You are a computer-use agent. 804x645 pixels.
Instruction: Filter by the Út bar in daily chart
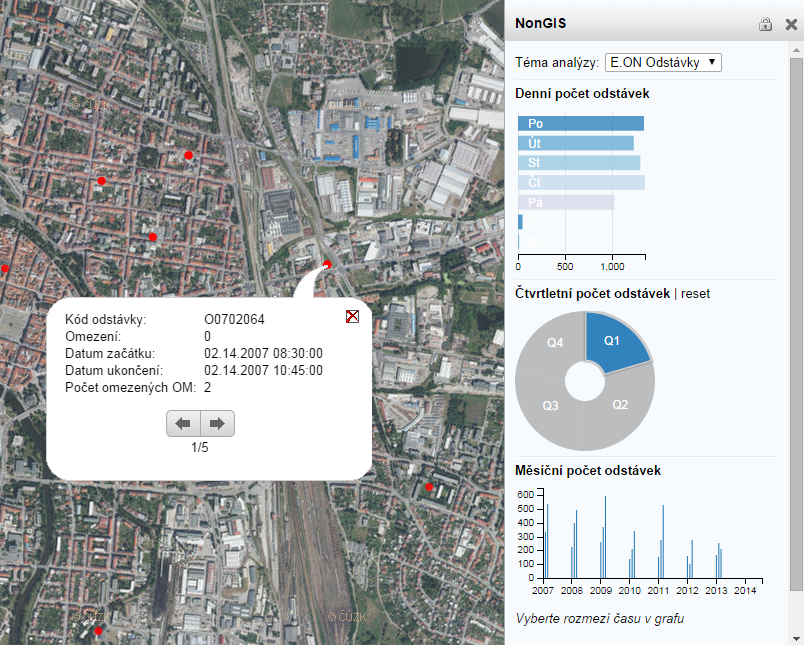576,143
